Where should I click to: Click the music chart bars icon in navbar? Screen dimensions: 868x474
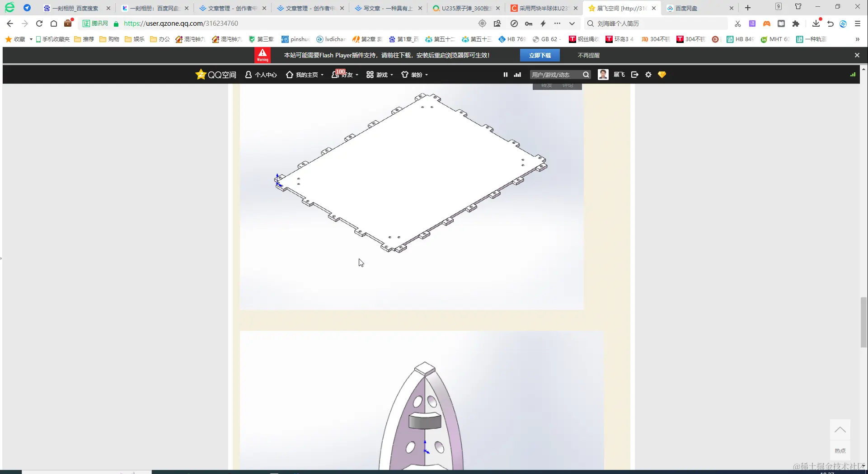click(x=517, y=75)
